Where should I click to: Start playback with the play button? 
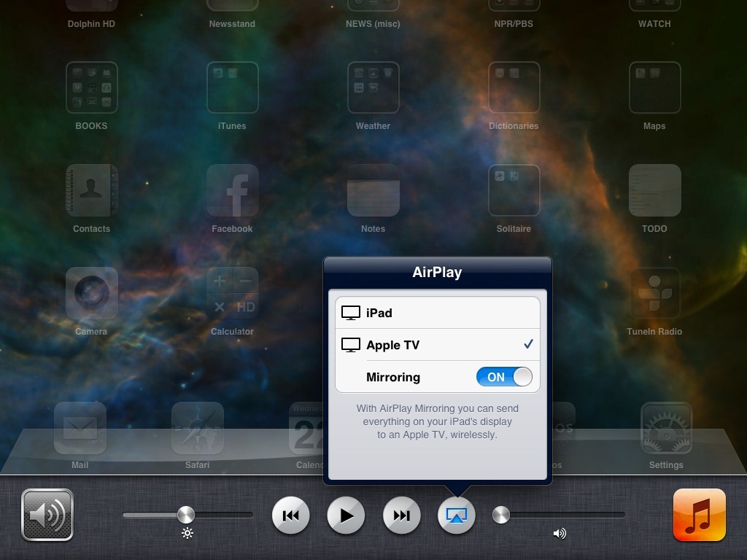[x=346, y=516]
